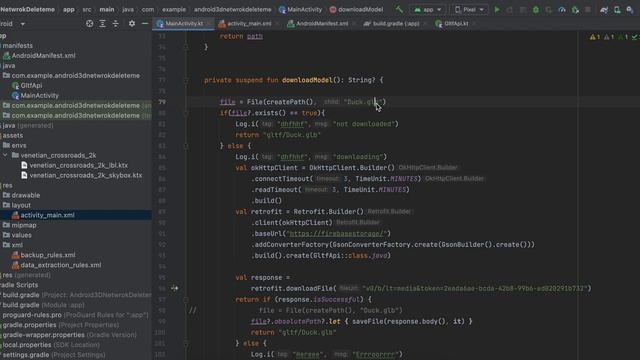Select the values folder
The image size is (640, 360).
21,235
